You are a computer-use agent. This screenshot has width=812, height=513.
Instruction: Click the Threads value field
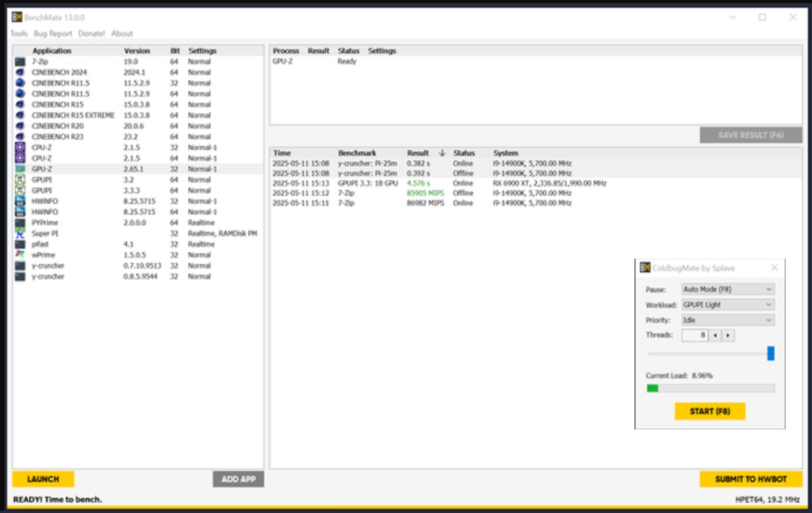click(695, 335)
